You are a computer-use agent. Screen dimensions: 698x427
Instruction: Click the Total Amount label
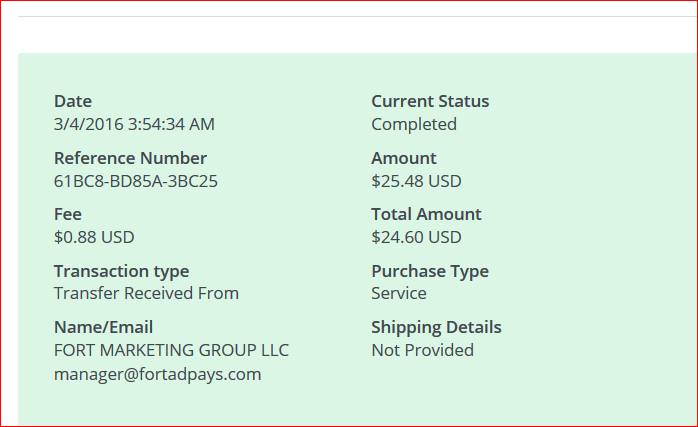[x=426, y=214]
